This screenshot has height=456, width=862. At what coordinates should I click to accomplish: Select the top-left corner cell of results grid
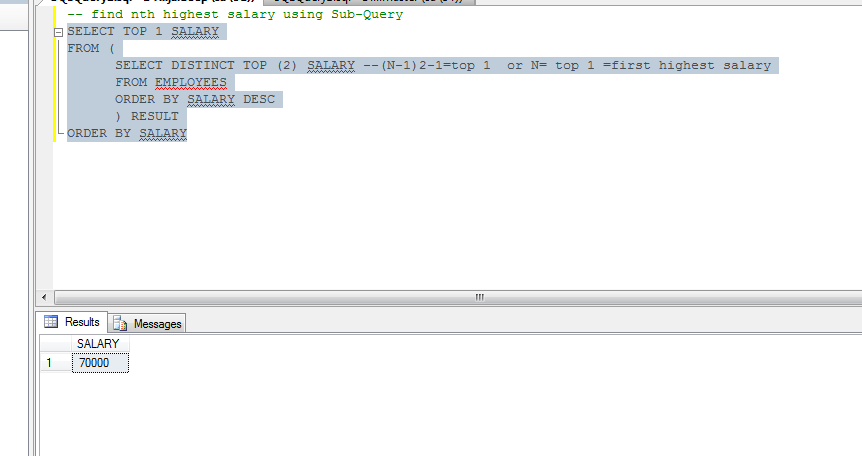pos(56,344)
